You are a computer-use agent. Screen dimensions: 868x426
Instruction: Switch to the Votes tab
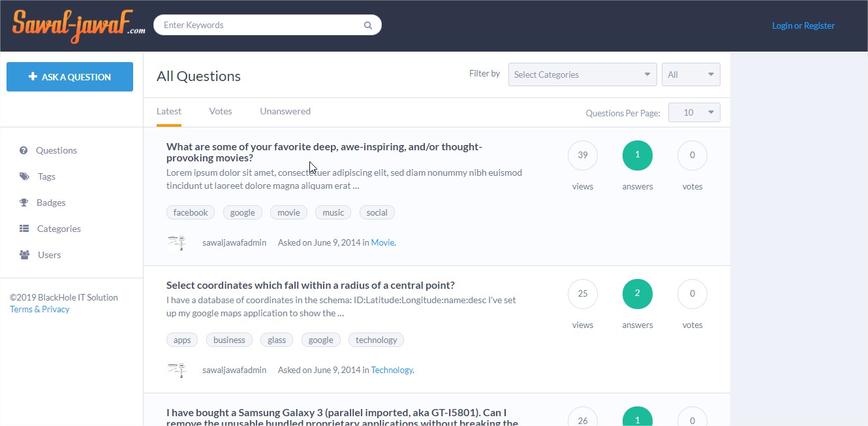coord(221,111)
